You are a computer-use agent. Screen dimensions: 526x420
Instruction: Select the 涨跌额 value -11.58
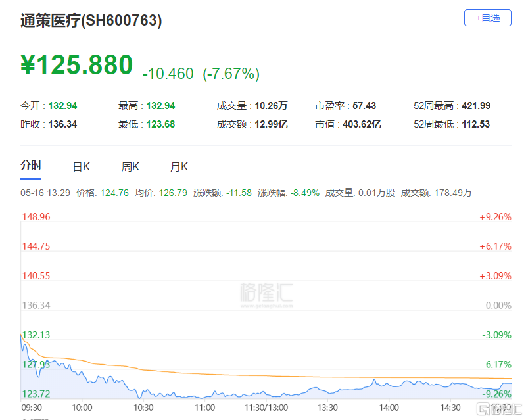click(239, 193)
